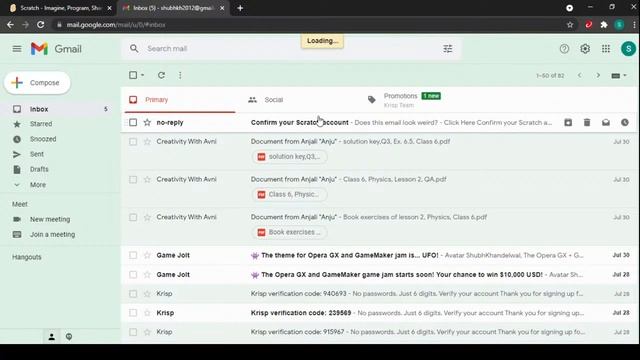Reload the browser page
The width and height of the screenshot is (640, 360).
(x=40, y=25)
